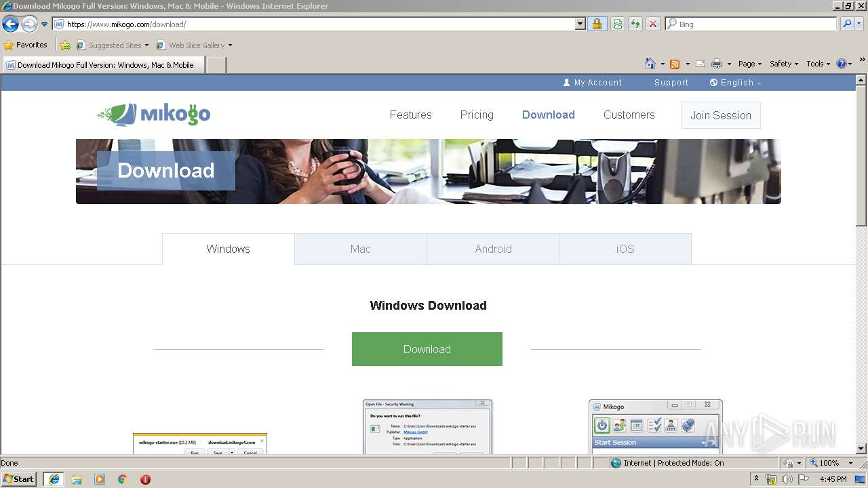868x488 pixels.
Task: Click the Print icon
Action: tap(717, 64)
